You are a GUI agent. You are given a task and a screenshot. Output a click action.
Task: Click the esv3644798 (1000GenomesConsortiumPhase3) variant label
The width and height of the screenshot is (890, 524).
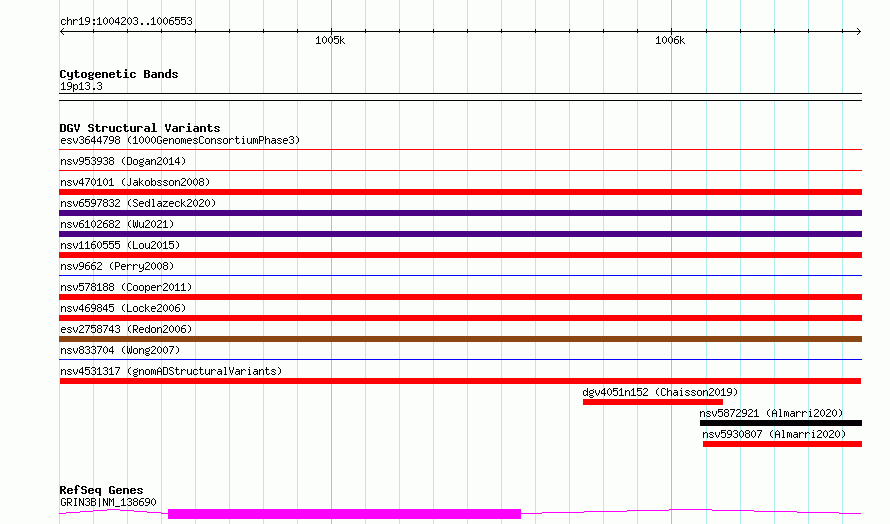(180, 140)
